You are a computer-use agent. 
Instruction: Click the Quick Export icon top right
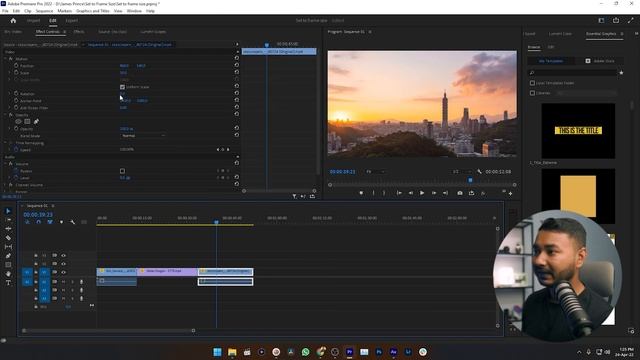(x=616, y=20)
